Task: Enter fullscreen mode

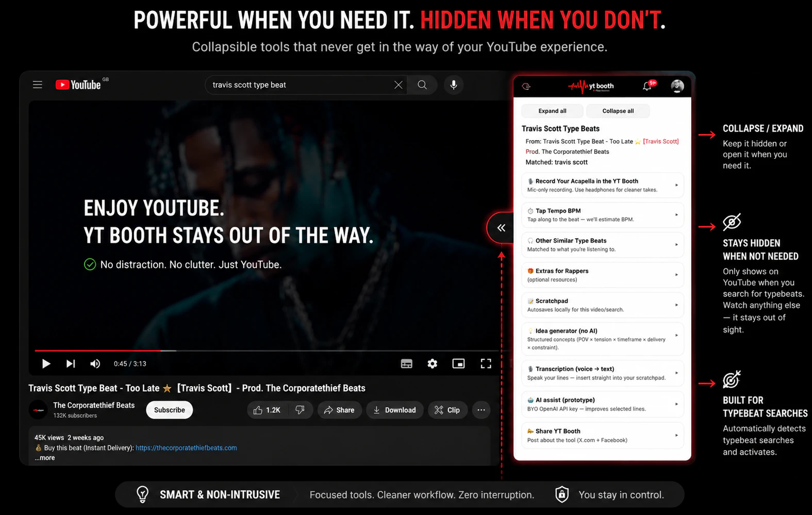Action: 486,363
